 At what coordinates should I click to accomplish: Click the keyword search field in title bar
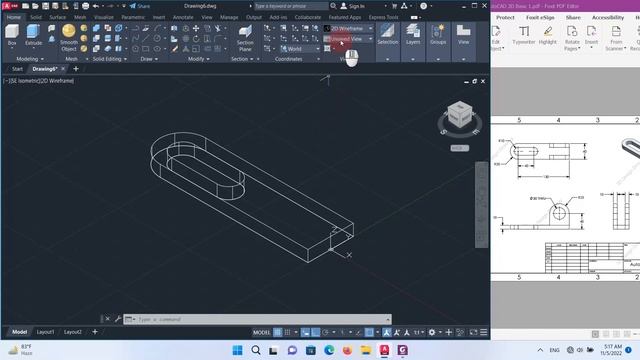point(291,6)
